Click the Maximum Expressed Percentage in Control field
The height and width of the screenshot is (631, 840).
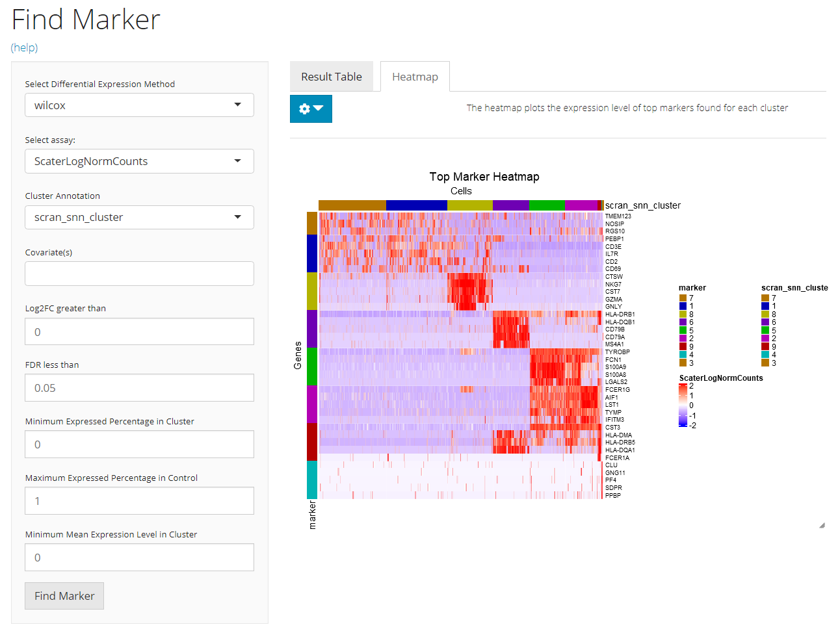pos(139,501)
